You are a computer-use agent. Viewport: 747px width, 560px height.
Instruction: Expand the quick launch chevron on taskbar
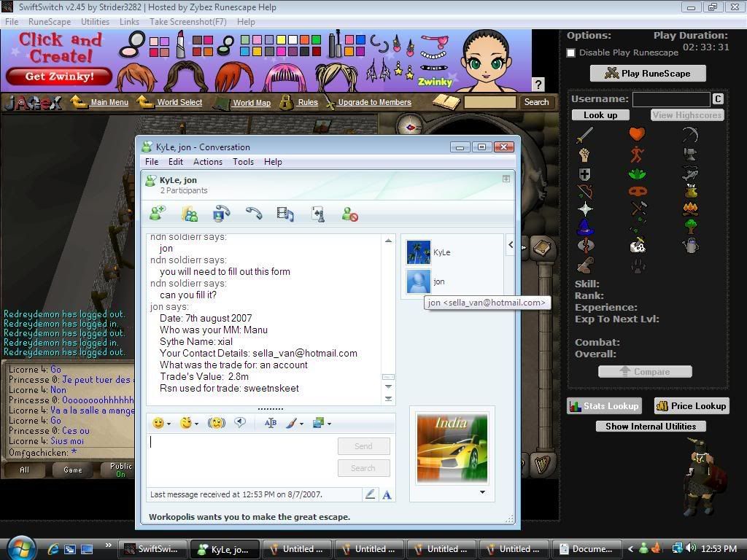(x=109, y=545)
